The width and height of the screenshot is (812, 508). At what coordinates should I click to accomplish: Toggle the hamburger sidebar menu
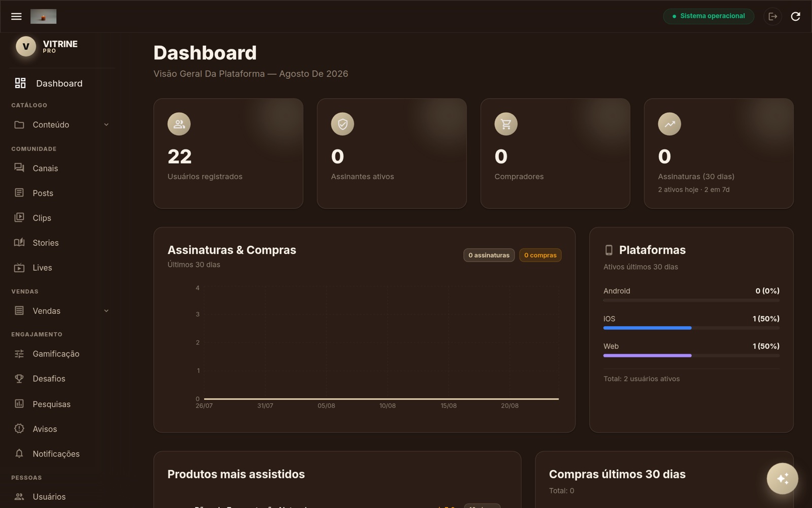point(16,16)
